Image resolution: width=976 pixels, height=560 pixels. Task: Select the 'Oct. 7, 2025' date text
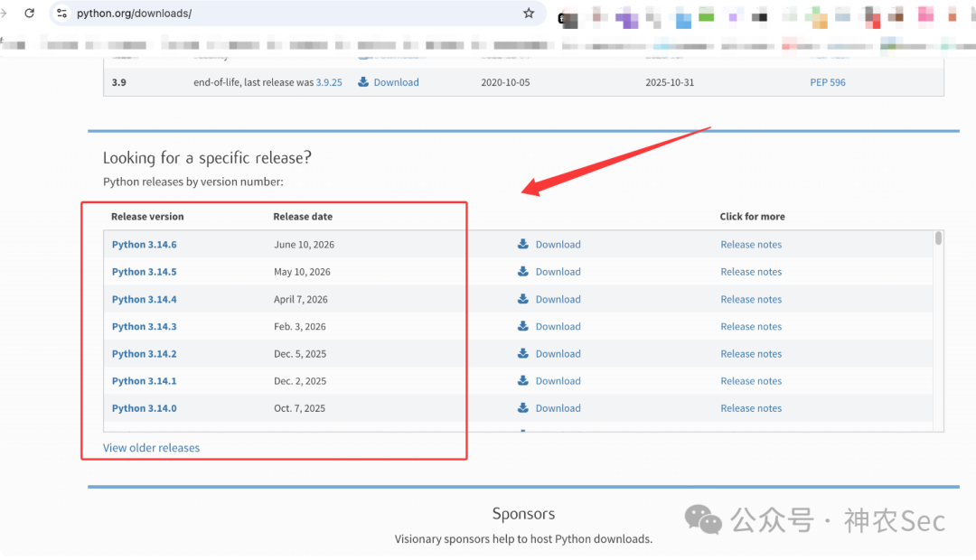(x=299, y=408)
